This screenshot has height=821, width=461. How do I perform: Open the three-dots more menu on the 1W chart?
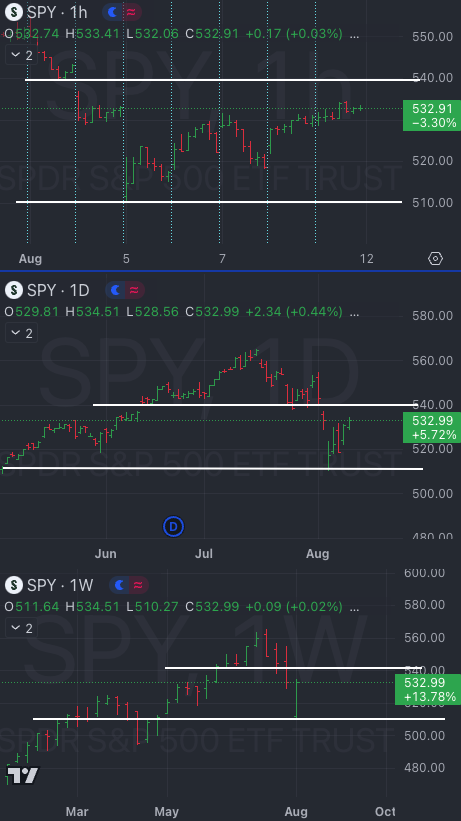pos(355,607)
